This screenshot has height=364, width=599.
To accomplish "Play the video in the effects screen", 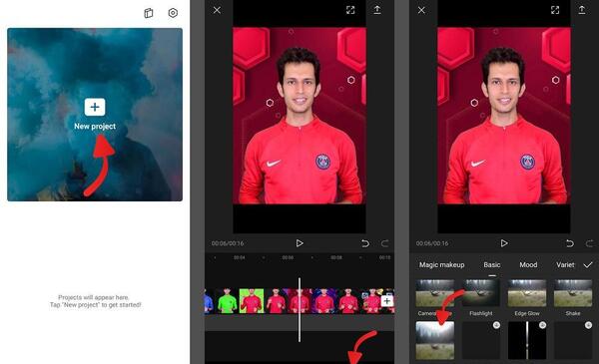I will pyautogui.click(x=504, y=243).
